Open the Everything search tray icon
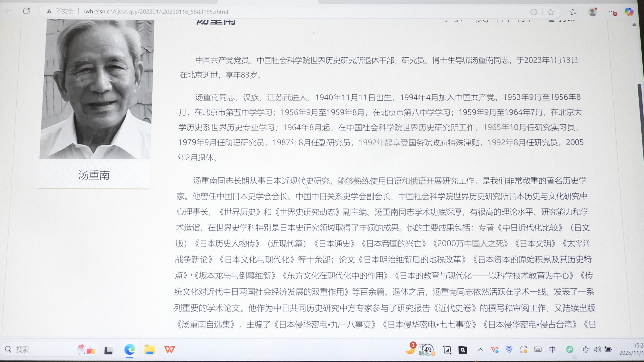Screen dimensions: 644x362 point(463,350)
